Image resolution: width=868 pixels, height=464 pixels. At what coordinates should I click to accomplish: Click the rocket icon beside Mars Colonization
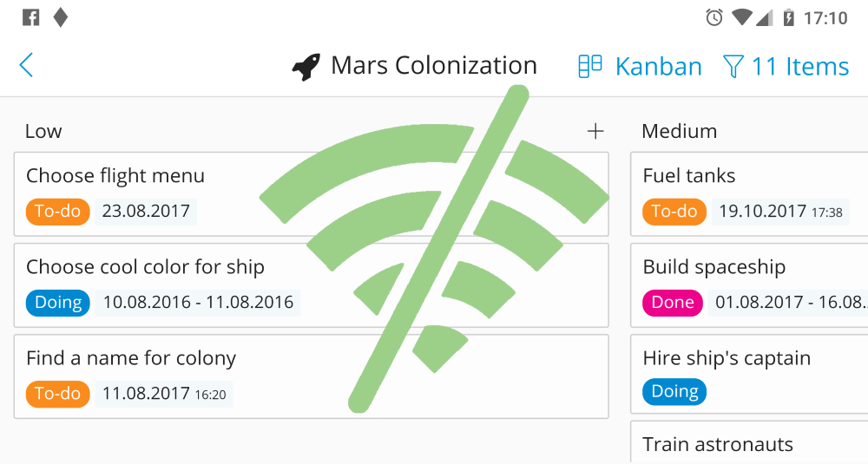(306, 67)
